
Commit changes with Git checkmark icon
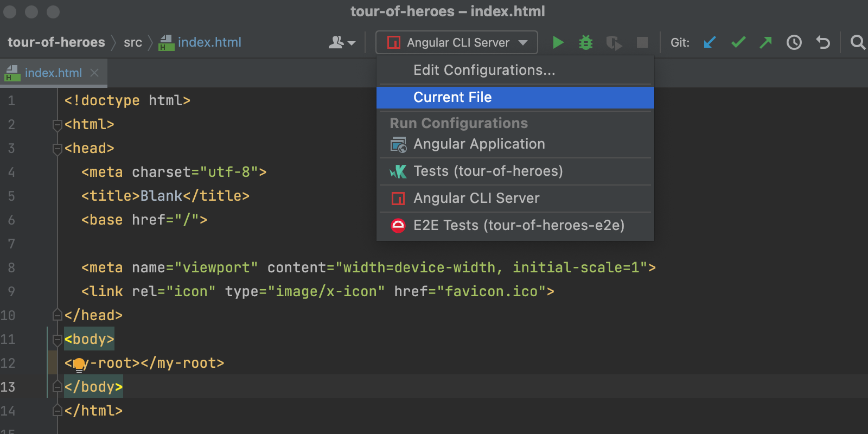738,42
